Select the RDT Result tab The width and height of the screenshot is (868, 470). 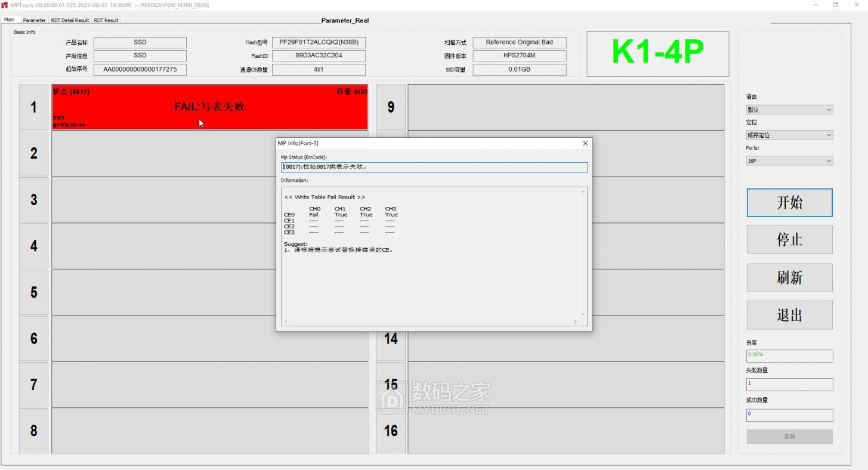(106, 20)
